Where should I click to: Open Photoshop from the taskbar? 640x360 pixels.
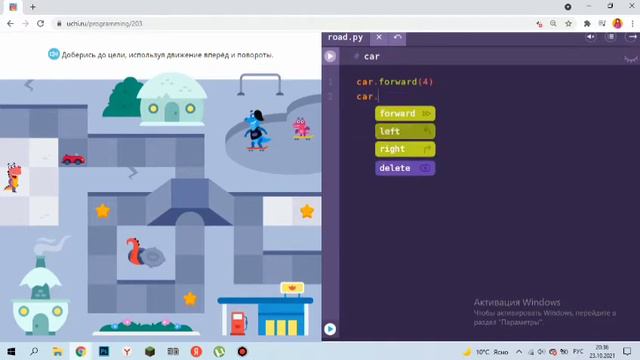coord(104,351)
